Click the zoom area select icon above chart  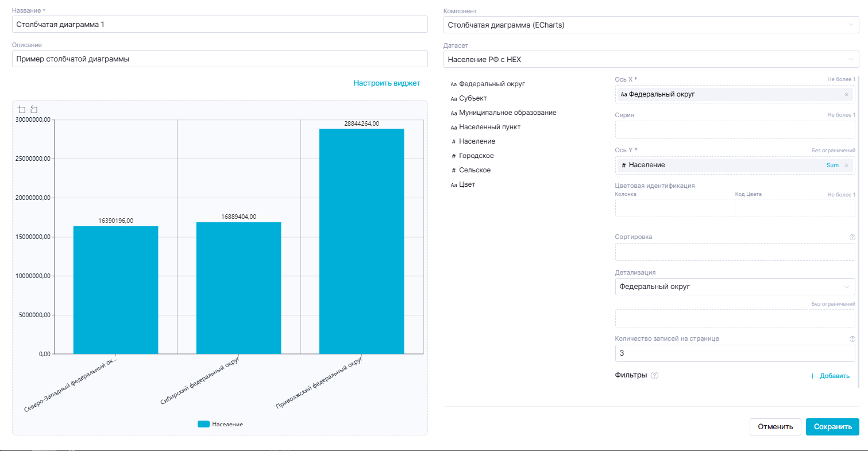(22, 109)
